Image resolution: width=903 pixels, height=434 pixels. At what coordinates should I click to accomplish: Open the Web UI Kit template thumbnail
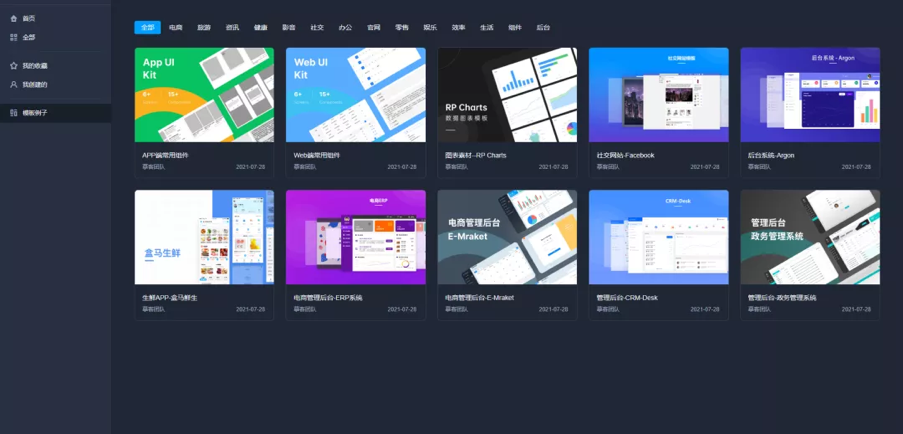point(356,95)
